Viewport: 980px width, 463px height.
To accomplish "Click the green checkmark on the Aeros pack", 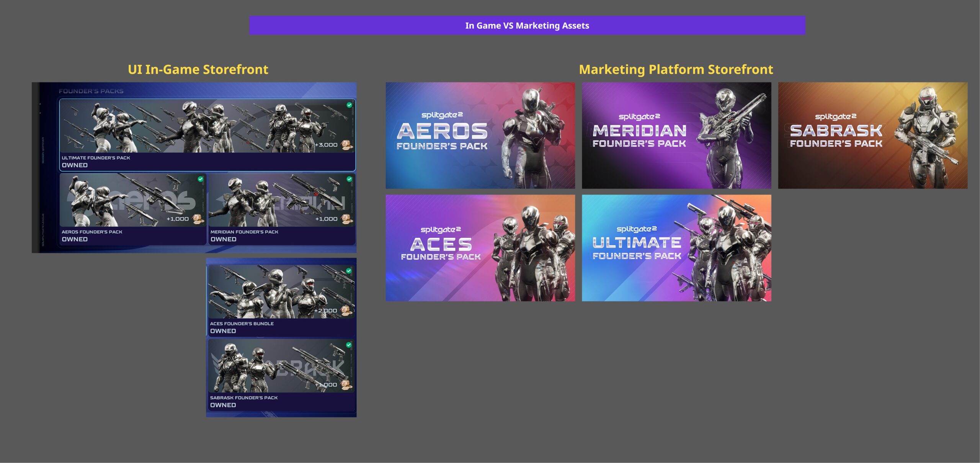I will pyautogui.click(x=200, y=179).
